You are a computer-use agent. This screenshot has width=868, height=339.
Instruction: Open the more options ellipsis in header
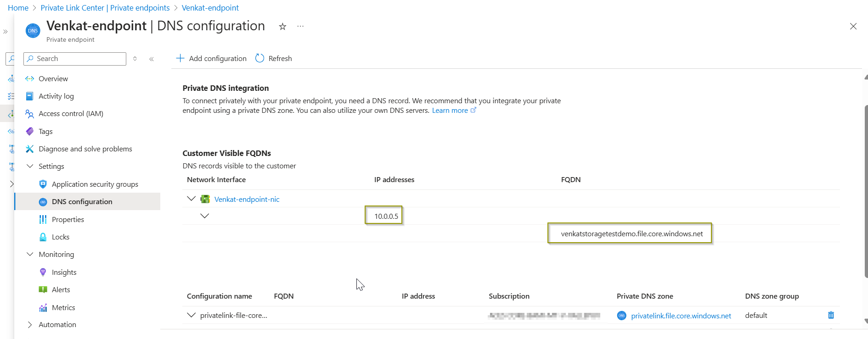tap(300, 27)
